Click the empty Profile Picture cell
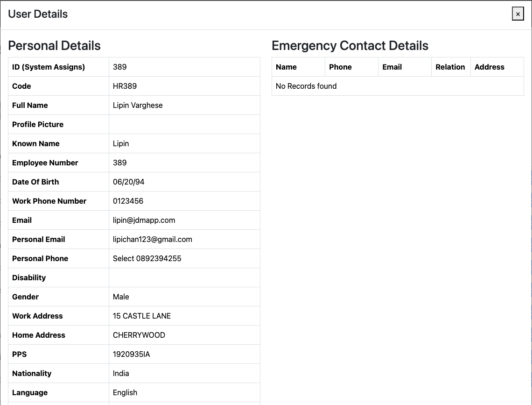The height and width of the screenshot is (405, 532). 184,124
